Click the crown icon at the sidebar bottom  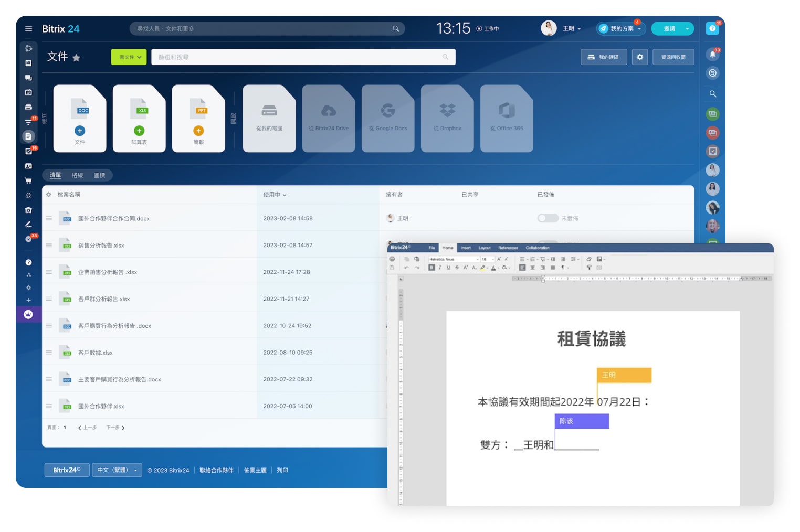pos(28,314)
